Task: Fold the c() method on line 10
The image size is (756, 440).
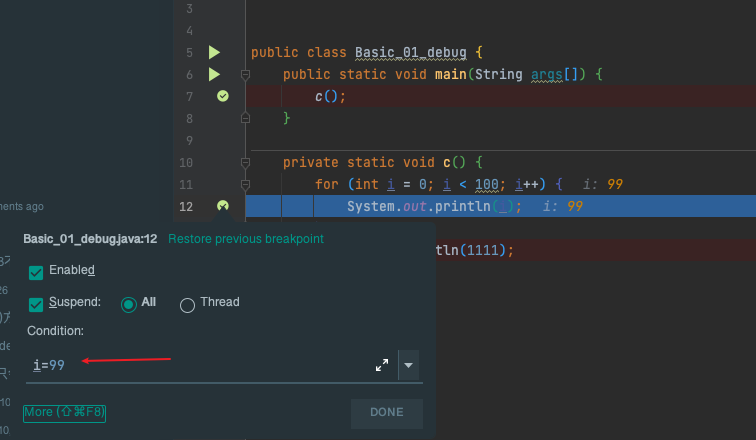Action: click(x=245, y=162)
